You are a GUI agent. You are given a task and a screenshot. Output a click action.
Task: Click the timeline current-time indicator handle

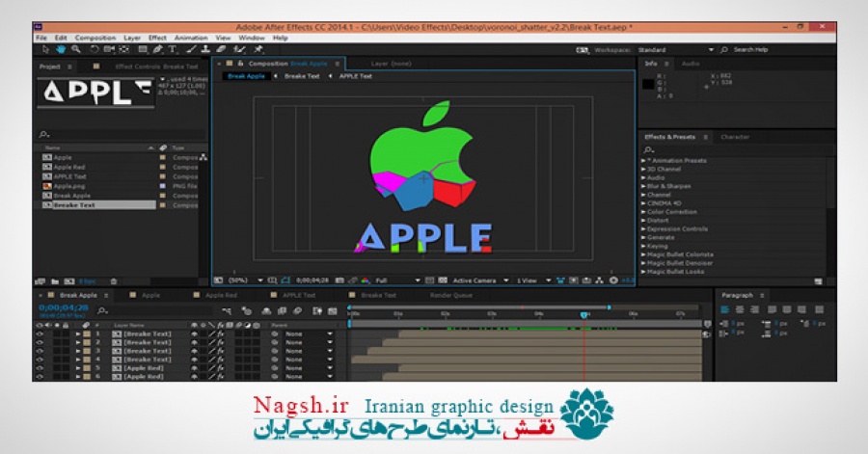point(584,314)
